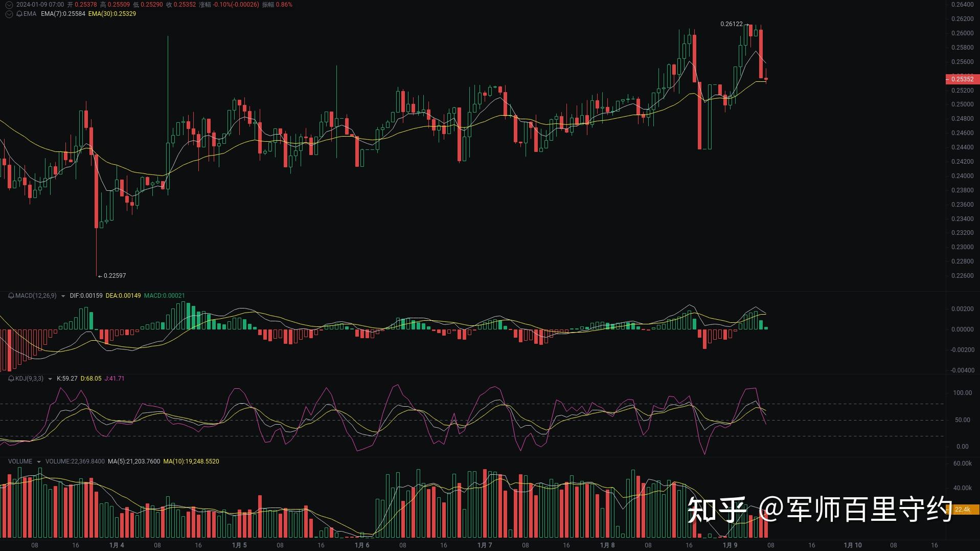980x551 pixels.
Task: Click the high price 0.25509 value
Action: coord(119,5)
